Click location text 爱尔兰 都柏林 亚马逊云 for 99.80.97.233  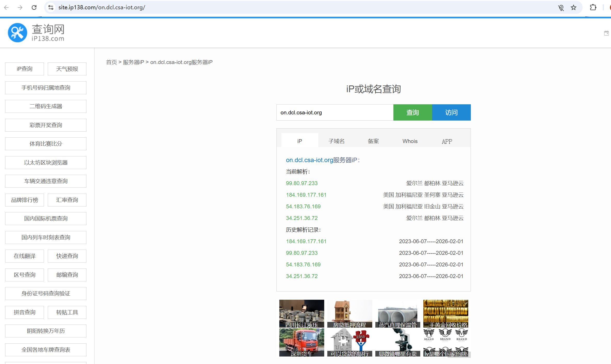tap(435, 183)
